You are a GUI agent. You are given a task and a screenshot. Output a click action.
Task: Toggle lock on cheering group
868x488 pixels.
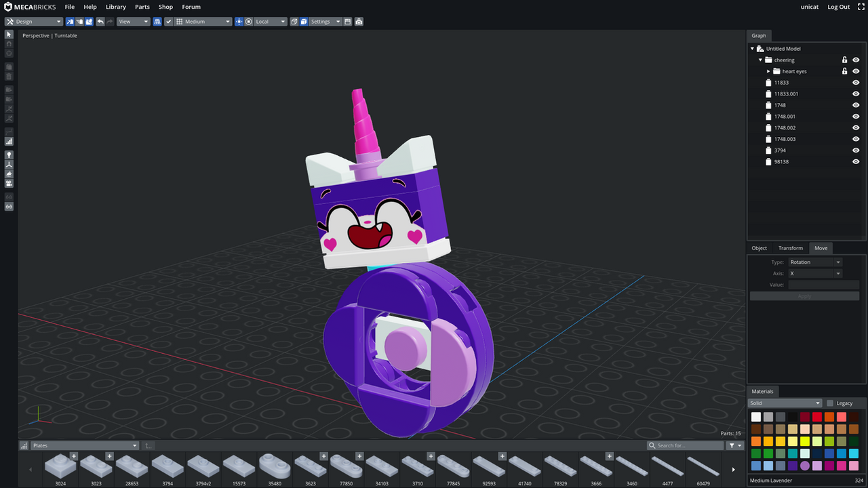844,60
